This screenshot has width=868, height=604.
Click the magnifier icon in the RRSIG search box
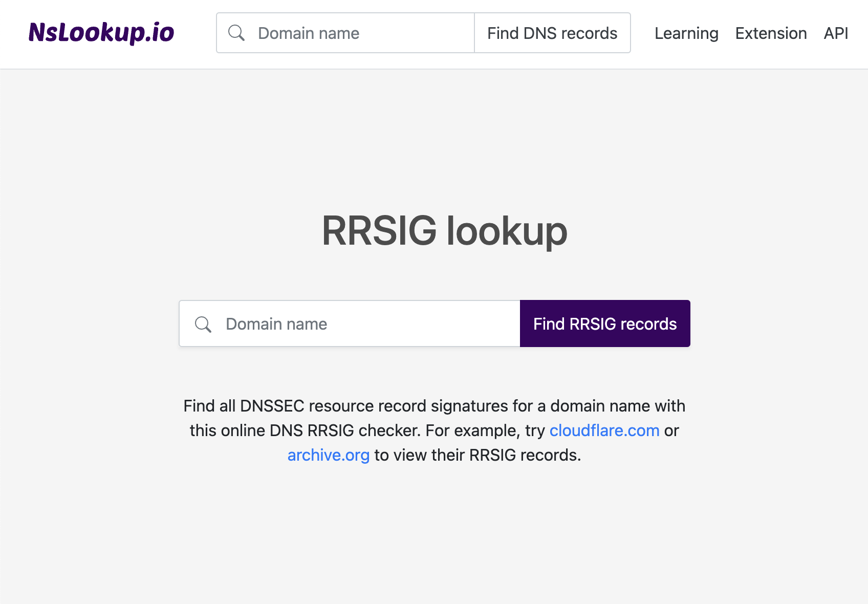[x=203, y=324]
